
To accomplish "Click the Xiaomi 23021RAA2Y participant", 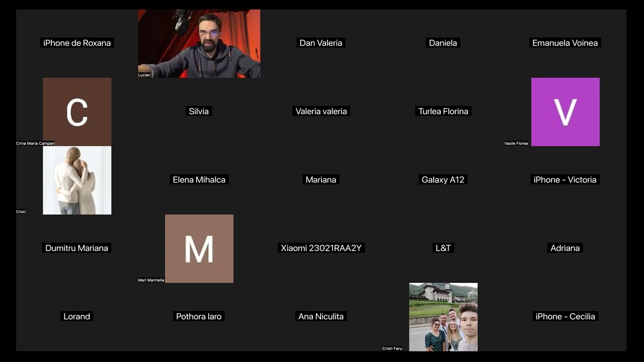I will pos(321,248).
